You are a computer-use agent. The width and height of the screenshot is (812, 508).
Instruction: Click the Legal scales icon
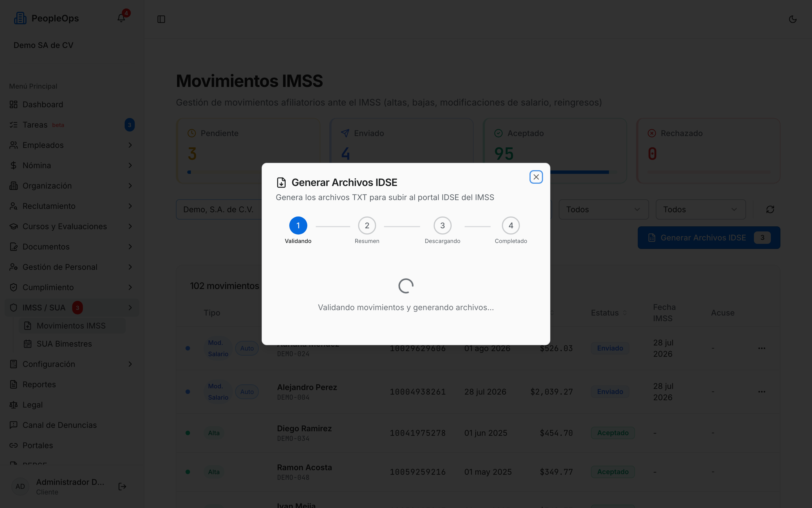click(14, 405)
